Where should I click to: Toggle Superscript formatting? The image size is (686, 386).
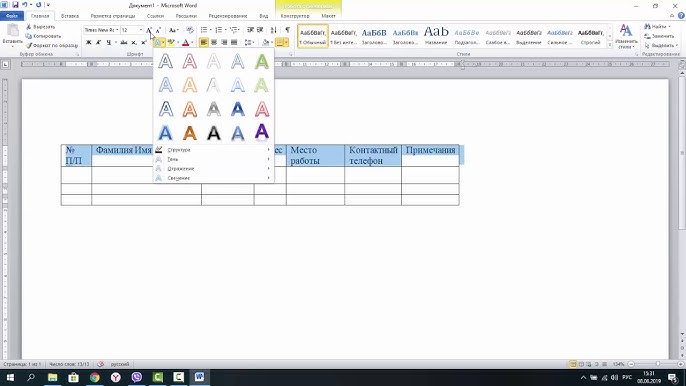tap(144, 42)
